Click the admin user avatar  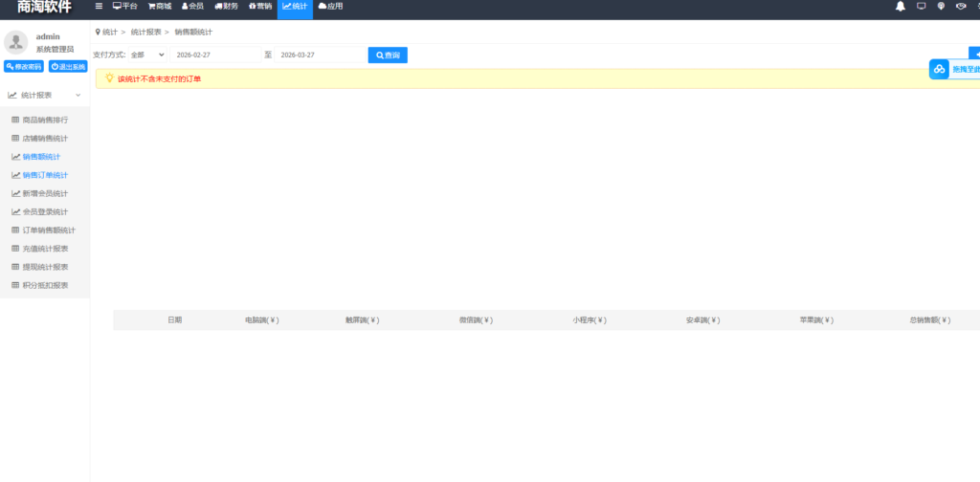click(x=15, y=41)
